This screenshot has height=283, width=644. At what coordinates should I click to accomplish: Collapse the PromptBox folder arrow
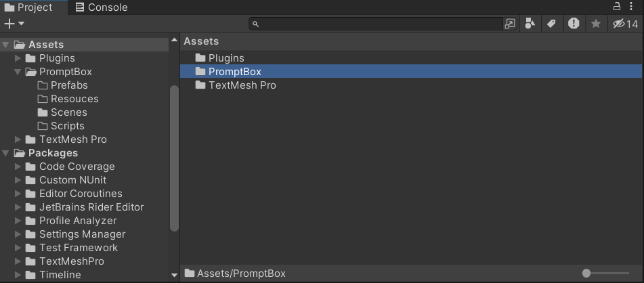[x=18, y=72]
